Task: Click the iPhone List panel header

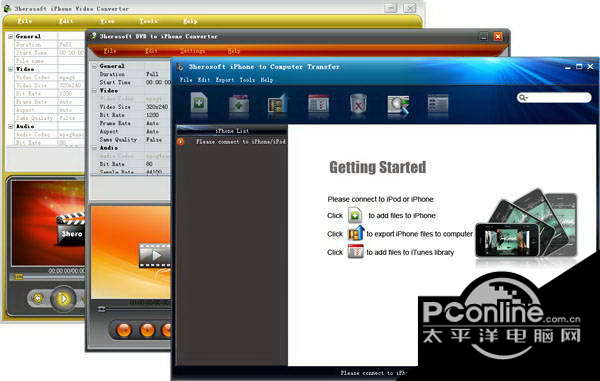Action: pos(232,131)
